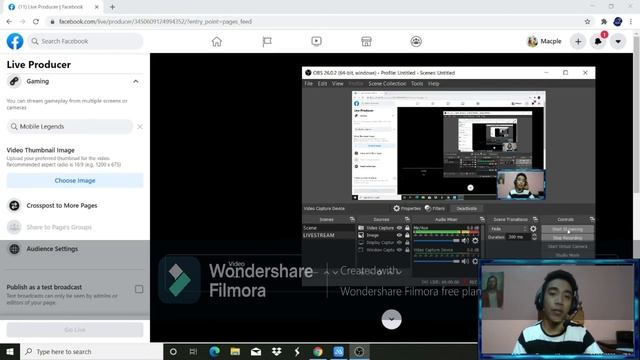Click the Gaming link icon
The height and width of the screenshot is (360, 640).
[x=14, y=81]
